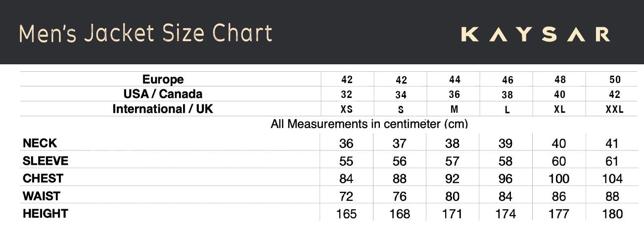Select USA / Canada size 32 cell
The width and height of the screenshot is (644, 230).
tap(347, 94)
